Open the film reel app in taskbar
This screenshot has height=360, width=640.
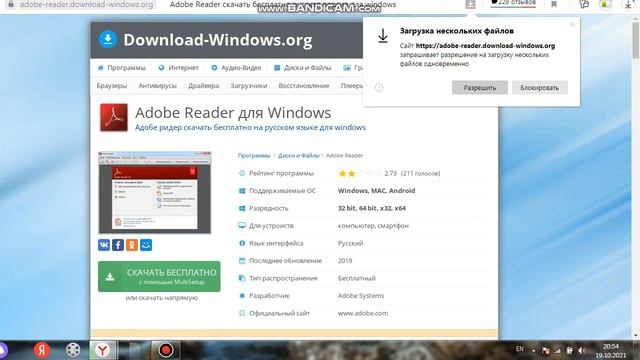pyautogui.click(x=73, y=350)
